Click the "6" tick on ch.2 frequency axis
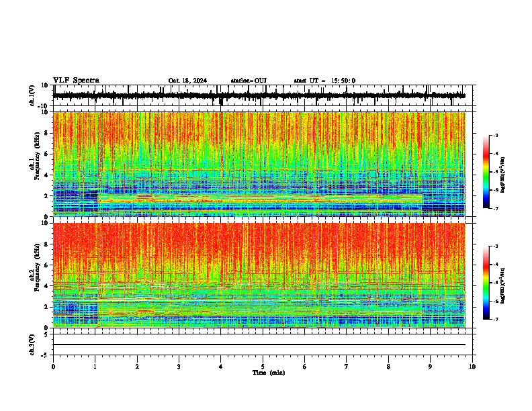The height and width of the screenshot is (411, 532). point(46,265)
